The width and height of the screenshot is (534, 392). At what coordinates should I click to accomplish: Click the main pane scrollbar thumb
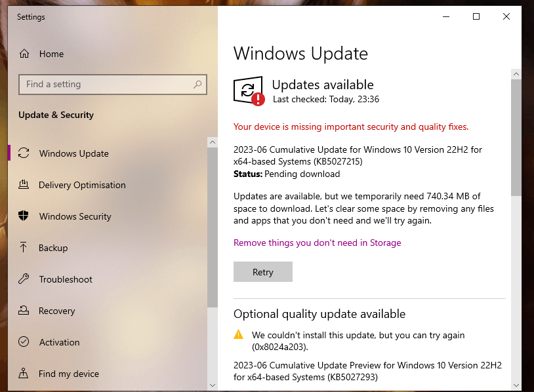[516, 138]
